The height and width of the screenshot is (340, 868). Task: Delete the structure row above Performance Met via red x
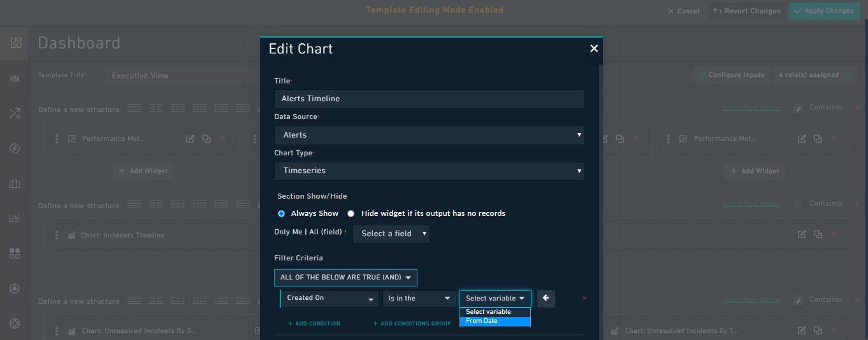pos(857,108)
